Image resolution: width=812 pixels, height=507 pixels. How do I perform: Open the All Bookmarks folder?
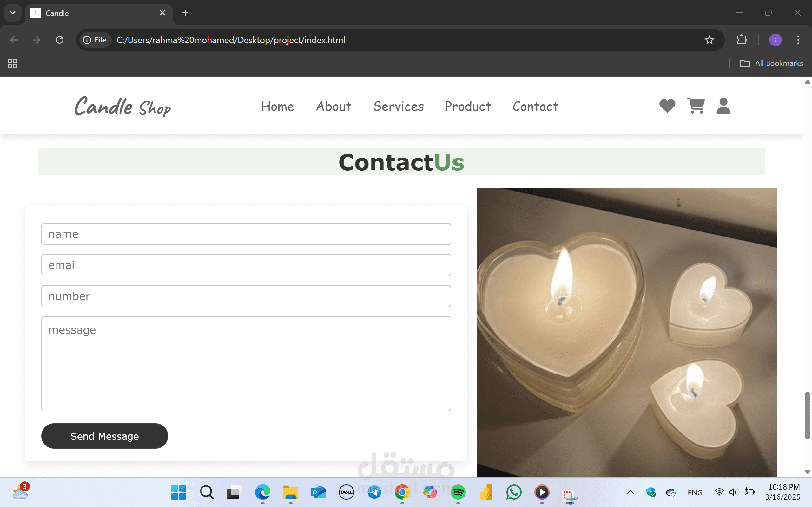coord(771,63)
